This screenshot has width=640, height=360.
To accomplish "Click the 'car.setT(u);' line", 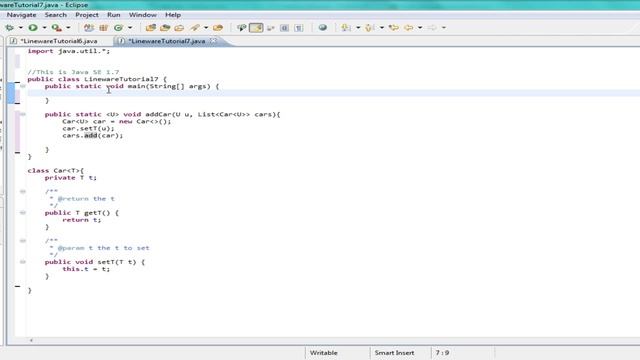I will 88,129.
